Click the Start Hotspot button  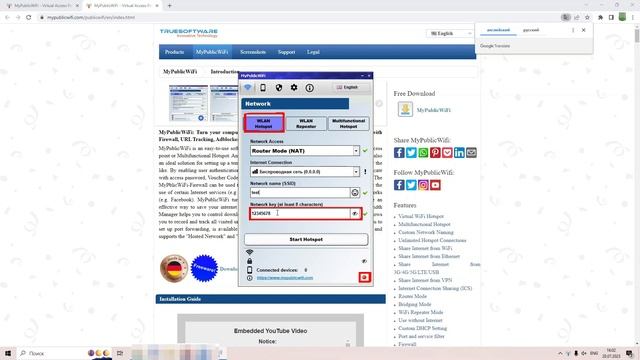click(x=306, y=240)
